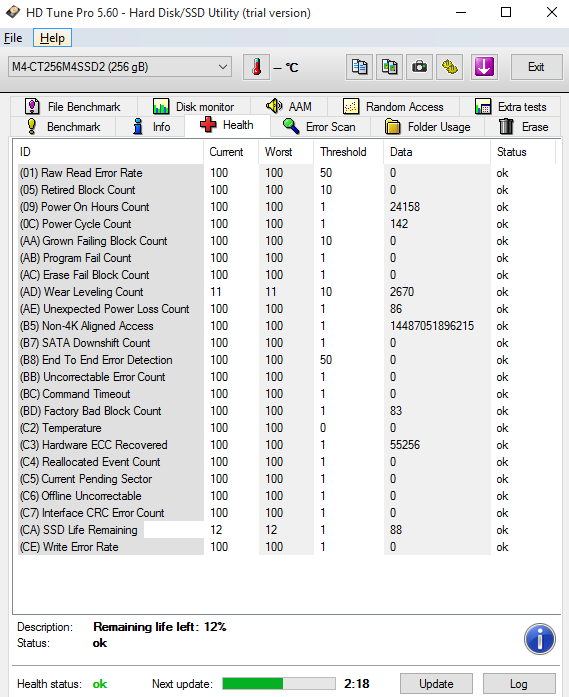569x697 pixels.
Task: Select the (C2) Temperature row
Action: coord(287,428)
